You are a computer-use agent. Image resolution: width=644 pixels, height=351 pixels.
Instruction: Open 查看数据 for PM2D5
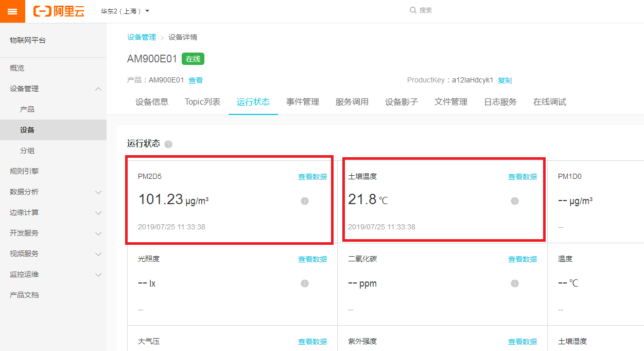click(312, 177)
